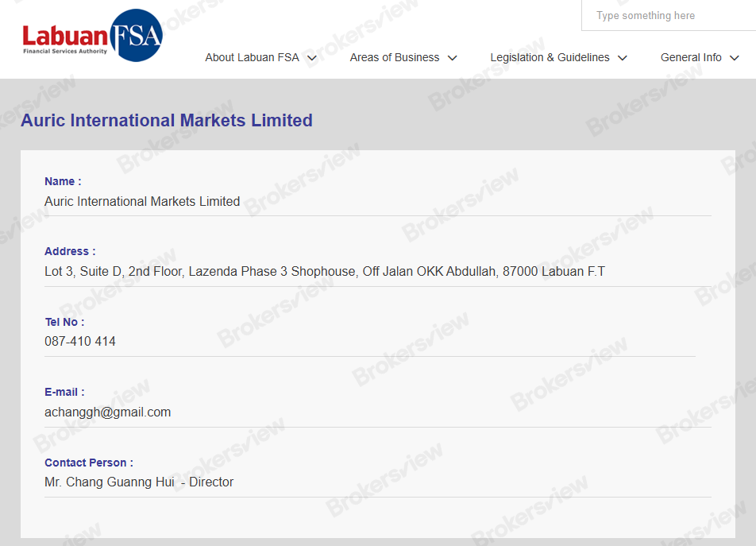Click the search box labeled Type something here
This screenshot has height=546, width=756.
(669, 15)
